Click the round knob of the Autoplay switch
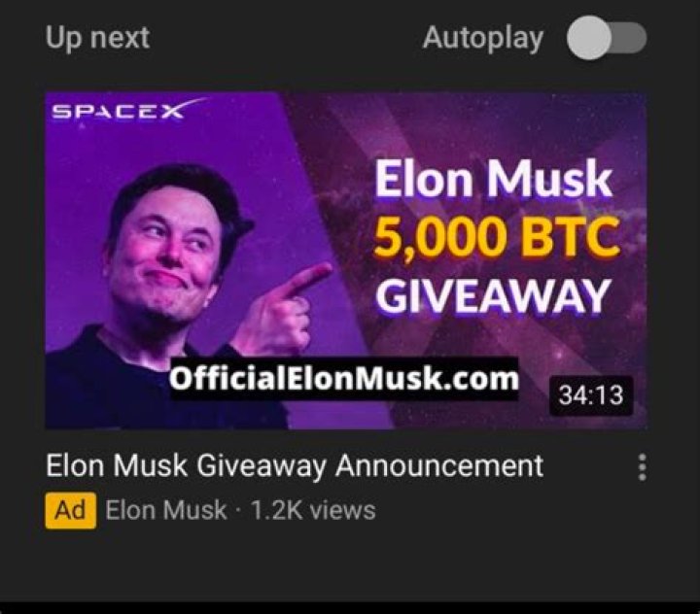Screen dimensions: 700x614 point(589,38)
